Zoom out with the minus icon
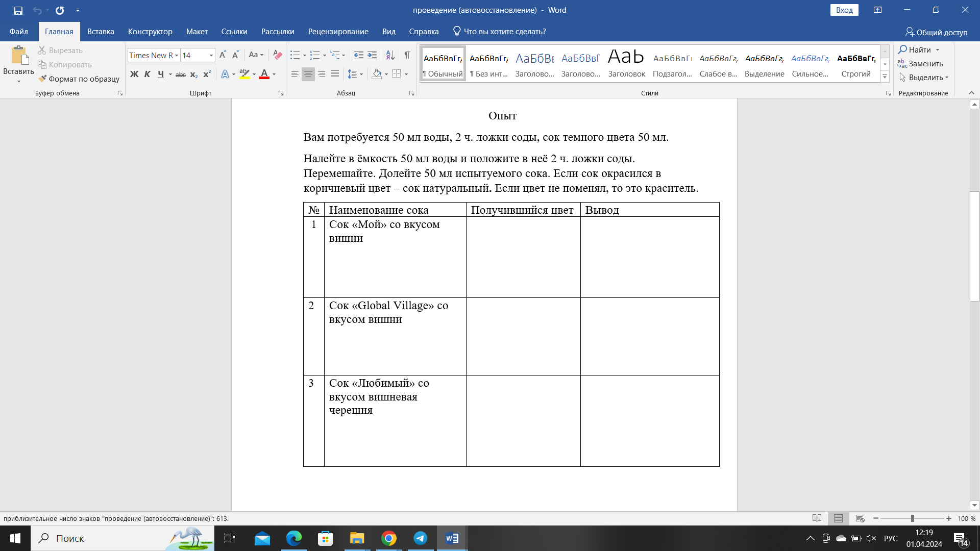The width and height of the screenshot is (980, 551). point(876,518)
